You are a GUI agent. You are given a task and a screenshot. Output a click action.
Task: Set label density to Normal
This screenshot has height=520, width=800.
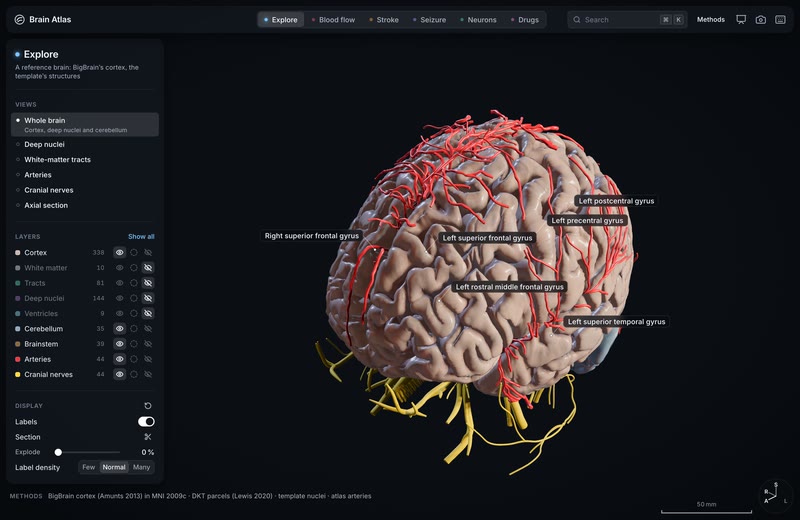click(114, 467)
